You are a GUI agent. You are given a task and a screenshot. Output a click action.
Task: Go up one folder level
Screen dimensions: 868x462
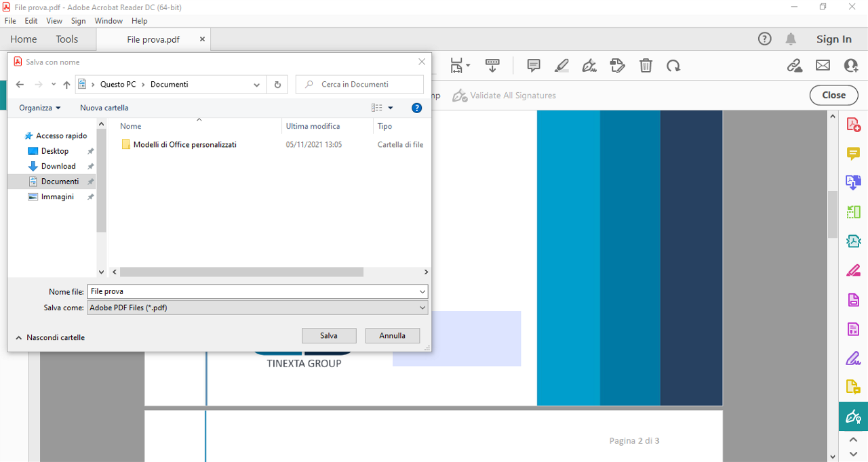pos(66,85)
